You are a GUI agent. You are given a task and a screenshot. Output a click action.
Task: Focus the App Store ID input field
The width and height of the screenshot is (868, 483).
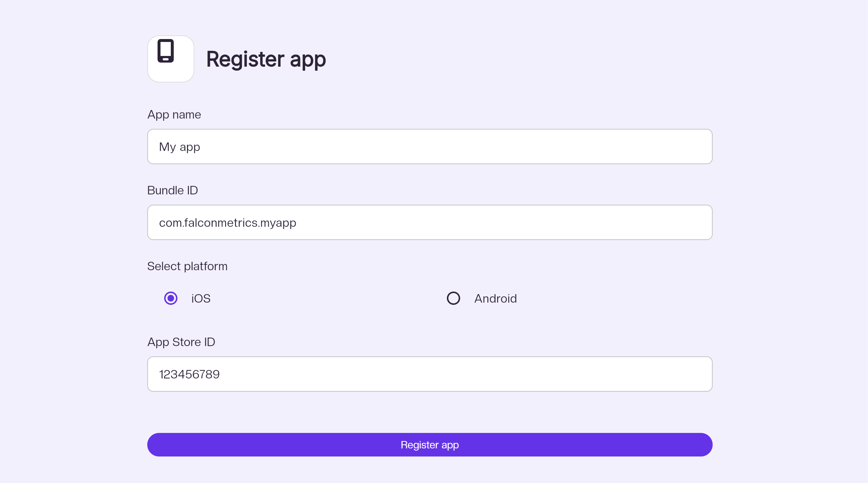[x=430, y=374]
